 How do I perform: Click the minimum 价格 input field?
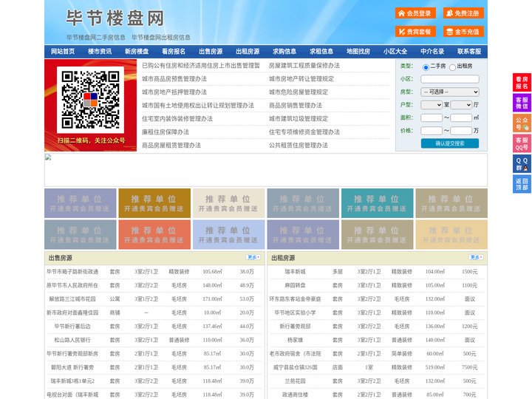click(x=432, y=131)
